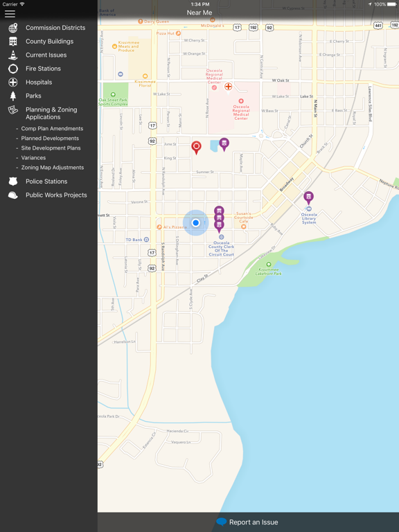
Task: Tap the Near Me title
Action: tap(199, 12)
